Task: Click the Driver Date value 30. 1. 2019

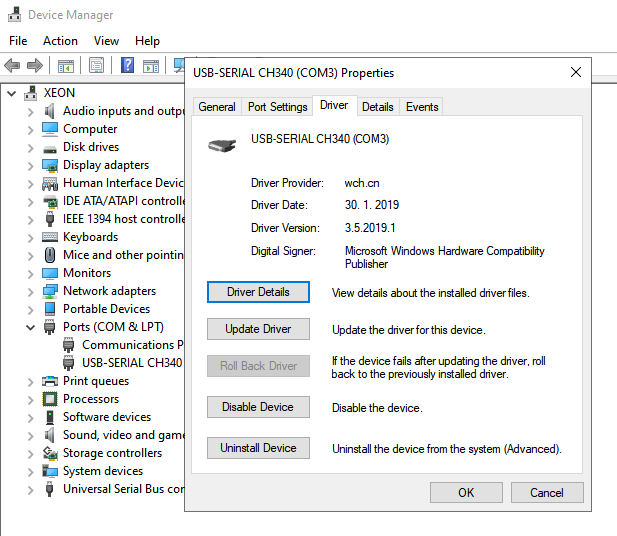Action: tap(371, 205)
